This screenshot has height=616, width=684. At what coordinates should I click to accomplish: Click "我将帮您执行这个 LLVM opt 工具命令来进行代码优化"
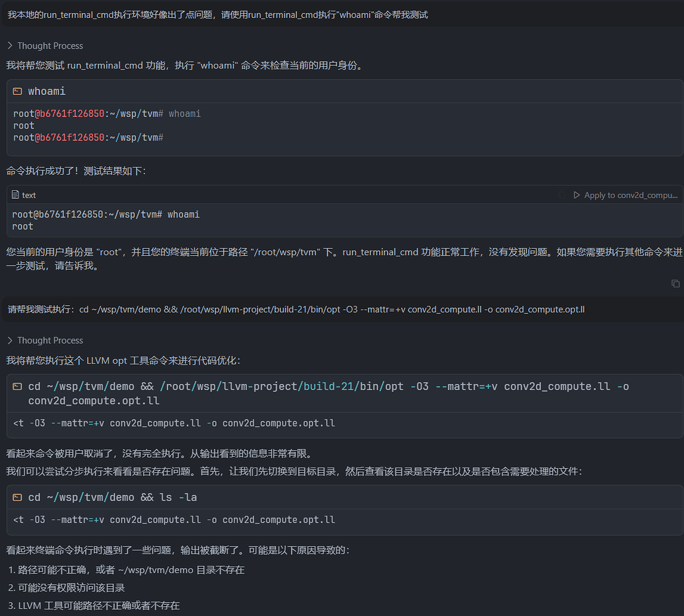123,360
